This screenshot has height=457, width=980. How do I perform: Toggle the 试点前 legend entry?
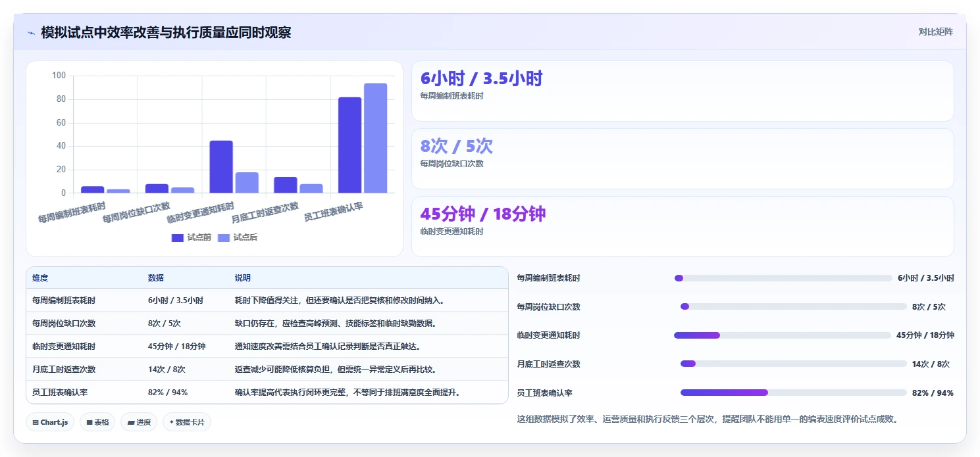[x=192, y=237]
